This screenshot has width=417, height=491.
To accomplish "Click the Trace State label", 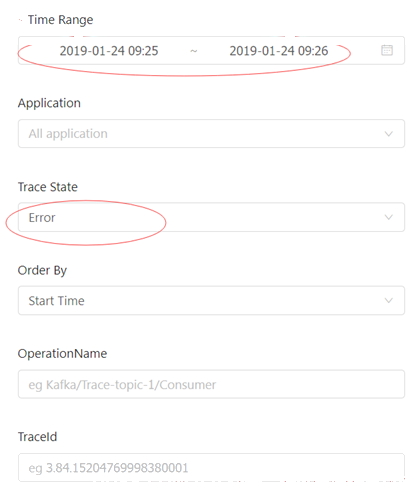I will [48, 187].
